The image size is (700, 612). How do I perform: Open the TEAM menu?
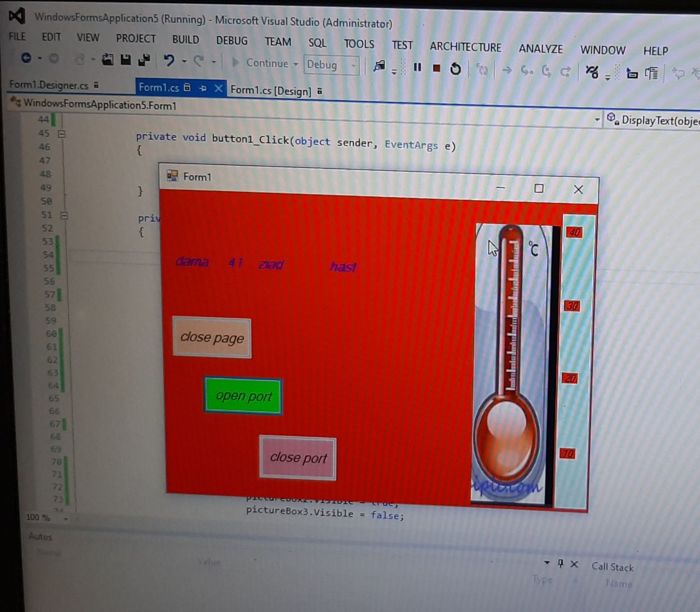[x=278, y=42]
